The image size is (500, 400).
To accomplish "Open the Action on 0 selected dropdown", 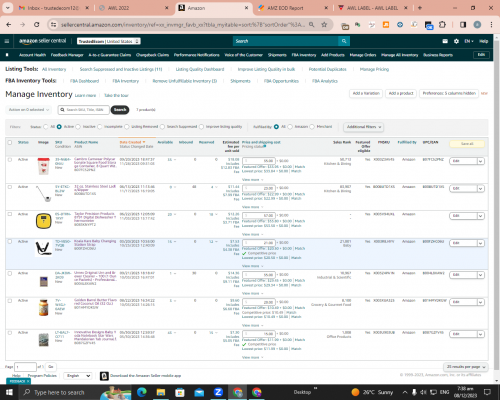I will (x=28, y=110).
